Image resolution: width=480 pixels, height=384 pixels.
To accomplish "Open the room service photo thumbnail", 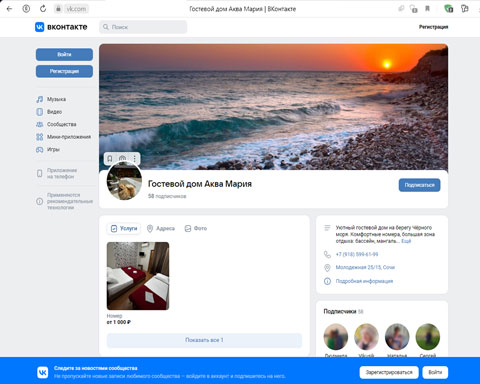I will click(138, 276).
